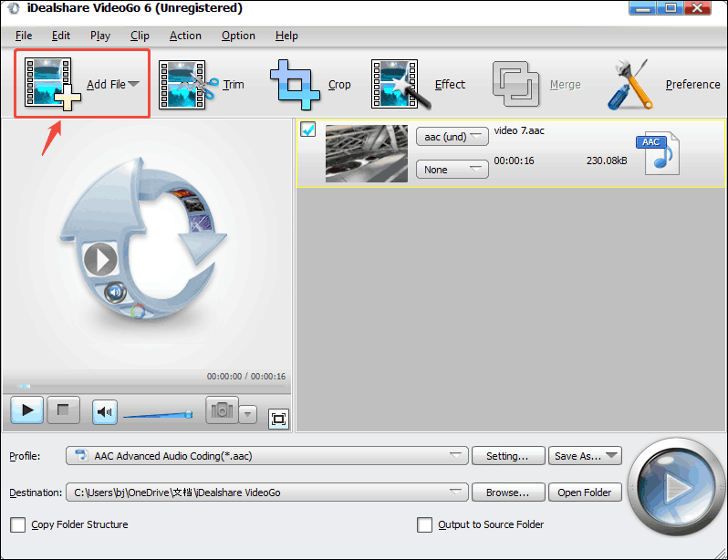Expand the snapshot options arrow
The width and height of the screenshot is (728, 560).
click(248, 413)
